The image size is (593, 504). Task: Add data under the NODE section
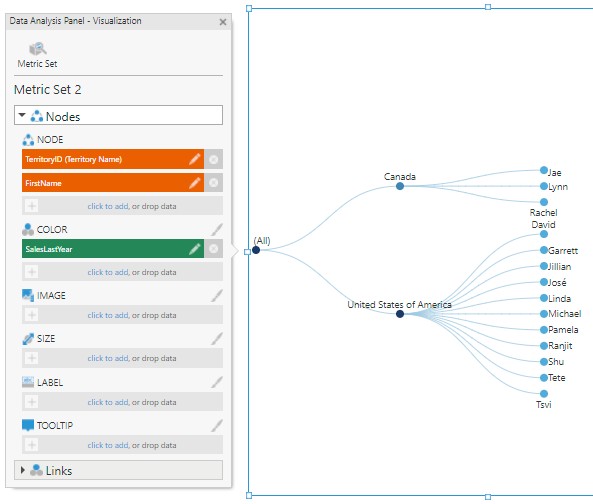click(122, 206)
